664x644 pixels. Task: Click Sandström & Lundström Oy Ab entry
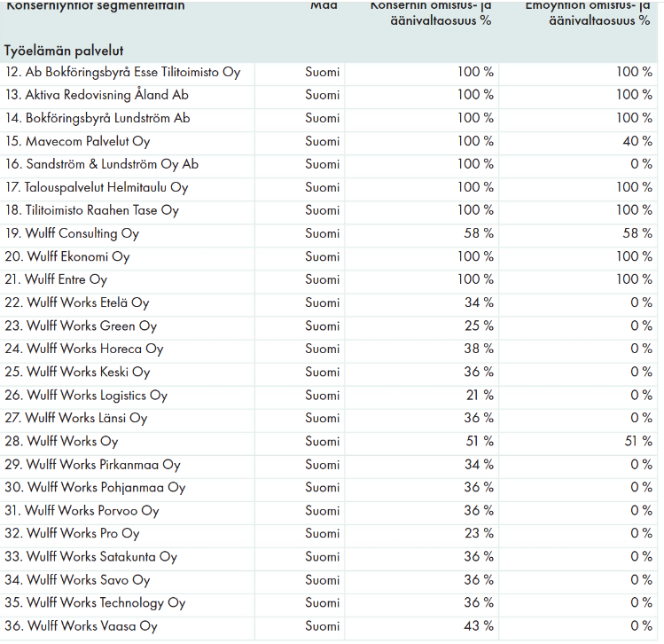coord(102,164)
